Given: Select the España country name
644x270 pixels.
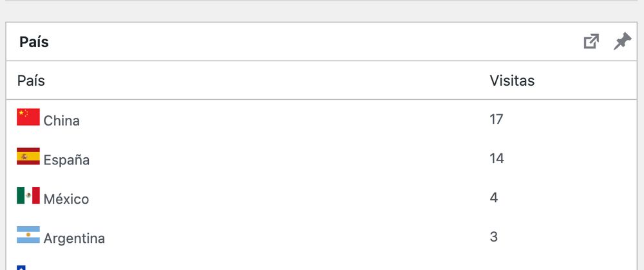Looking at the screenshot, I should pos(66,159).
